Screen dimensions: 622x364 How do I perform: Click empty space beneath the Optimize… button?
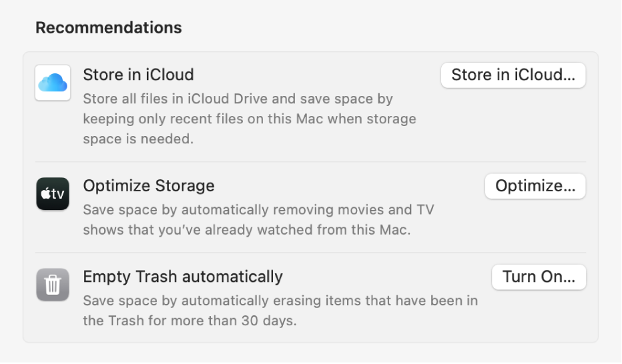(x=535, y=223)
